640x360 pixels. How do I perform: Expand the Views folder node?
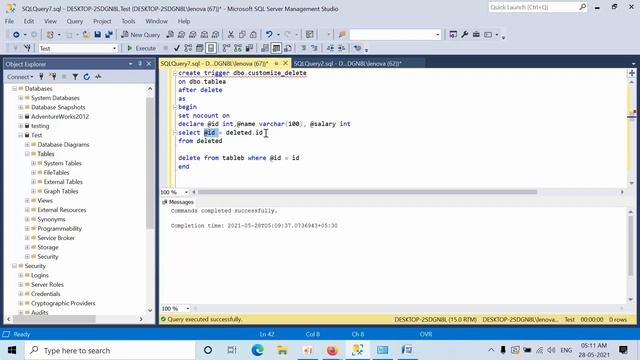tap(27, 201)
